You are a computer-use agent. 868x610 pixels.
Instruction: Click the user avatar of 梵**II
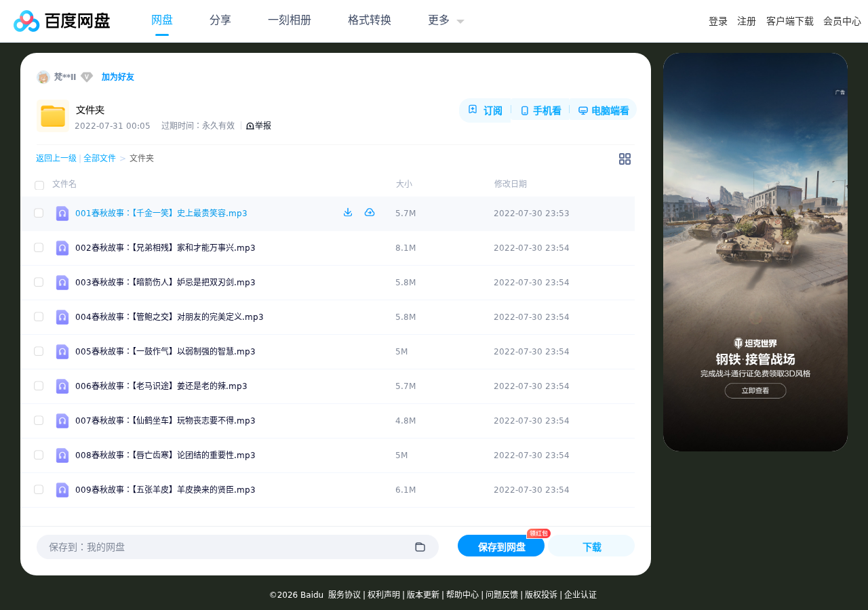pos(43,77)
